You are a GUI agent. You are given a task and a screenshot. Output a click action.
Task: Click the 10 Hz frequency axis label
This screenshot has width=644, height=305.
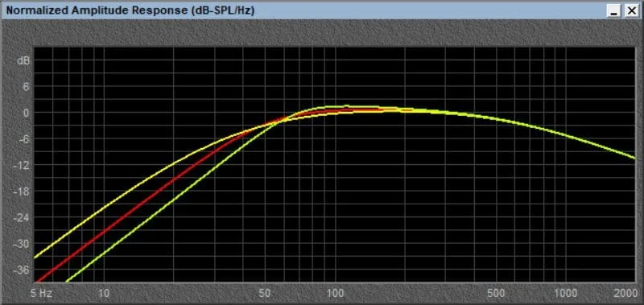tap(105, 293)
